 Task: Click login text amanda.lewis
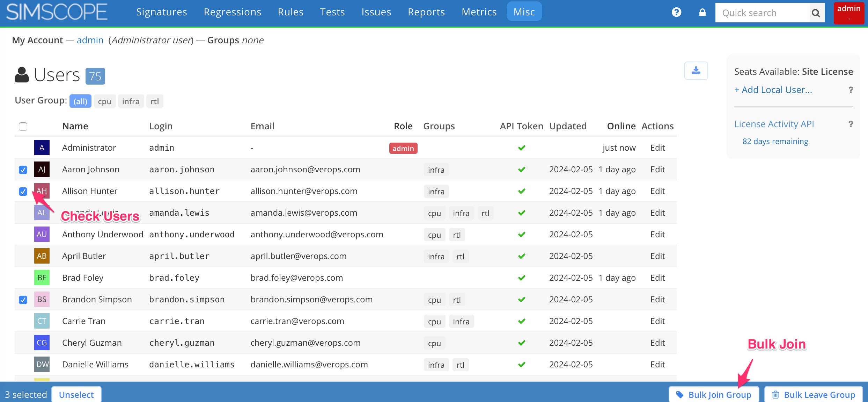179,213
